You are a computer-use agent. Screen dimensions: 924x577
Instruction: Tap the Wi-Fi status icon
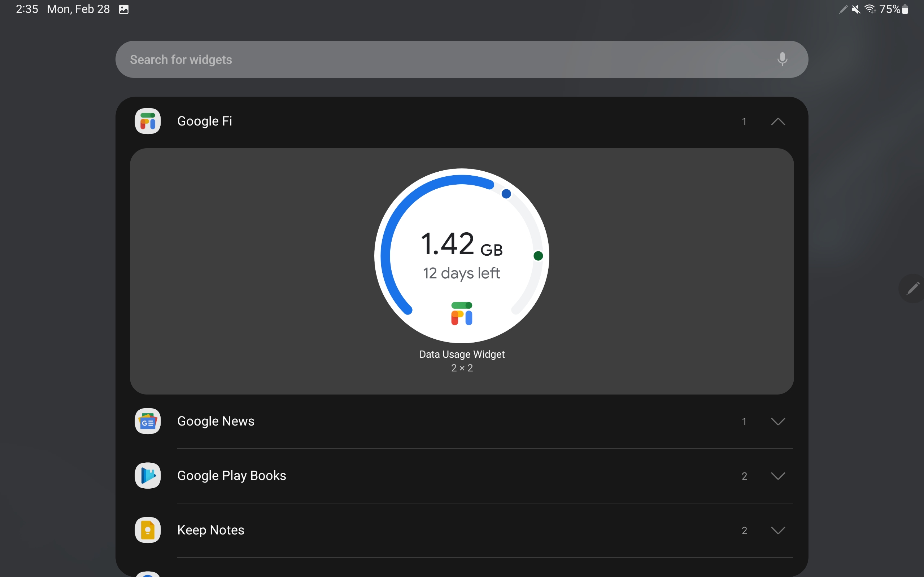point(870,9)
